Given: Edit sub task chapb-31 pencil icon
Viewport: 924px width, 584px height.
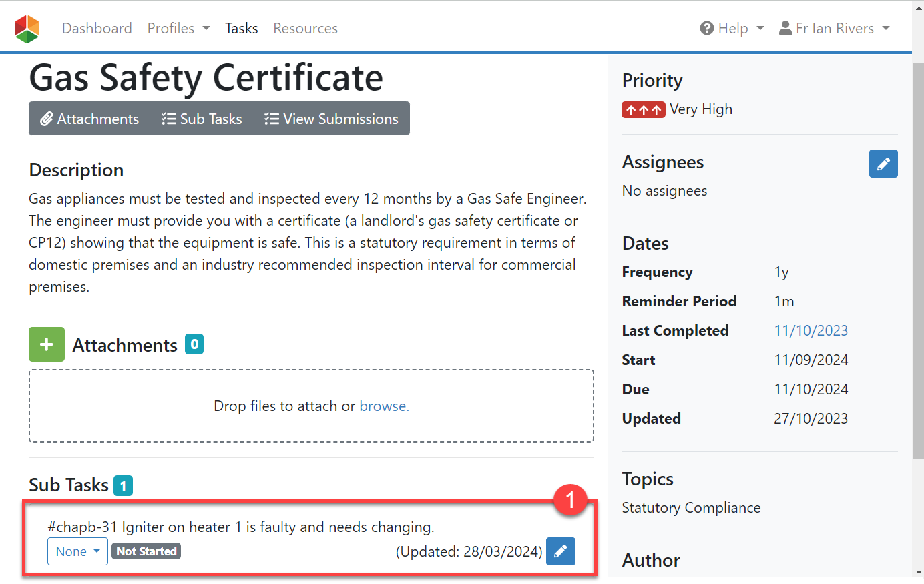Looking at the screenshot, I should 560,551.
